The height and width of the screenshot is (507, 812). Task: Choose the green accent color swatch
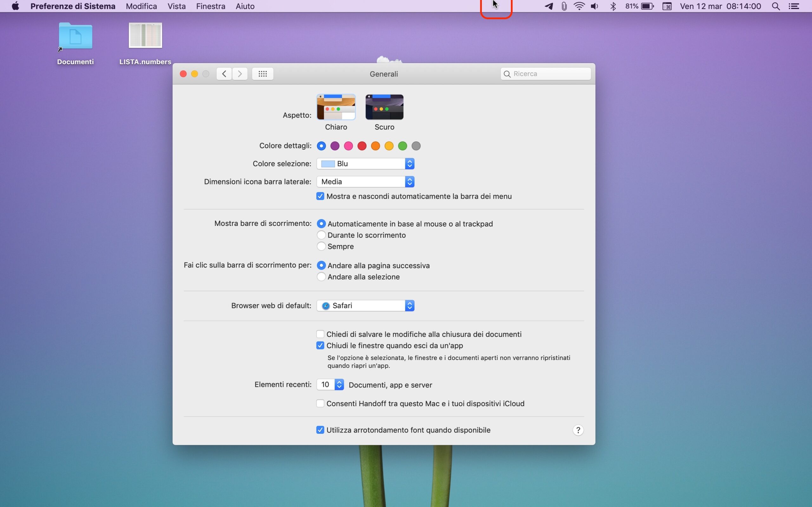(402, 146)
